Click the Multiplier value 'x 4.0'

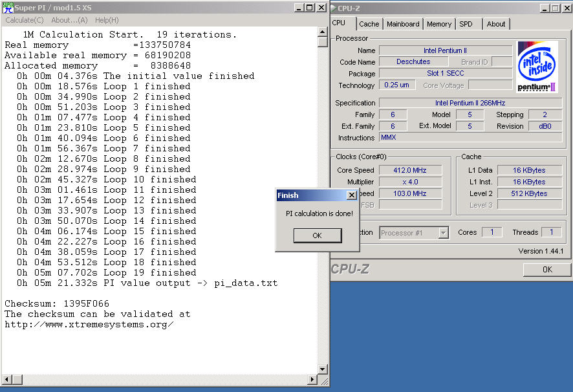(x=411, y=182)
